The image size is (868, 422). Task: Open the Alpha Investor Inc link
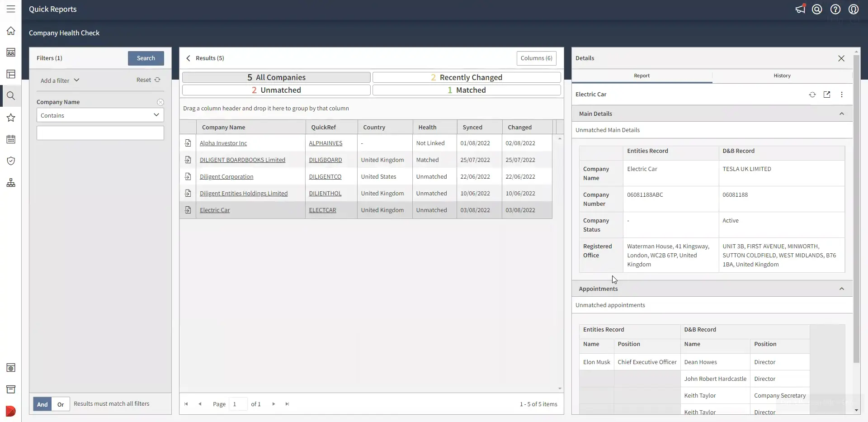(223, 143)
